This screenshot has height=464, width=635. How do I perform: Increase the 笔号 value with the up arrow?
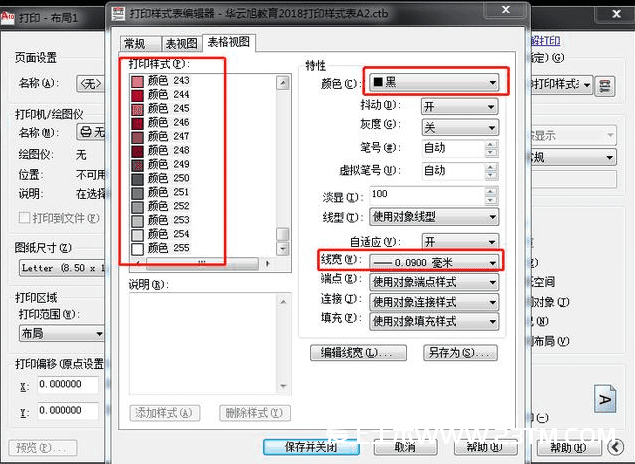click(x=490, y=143)
